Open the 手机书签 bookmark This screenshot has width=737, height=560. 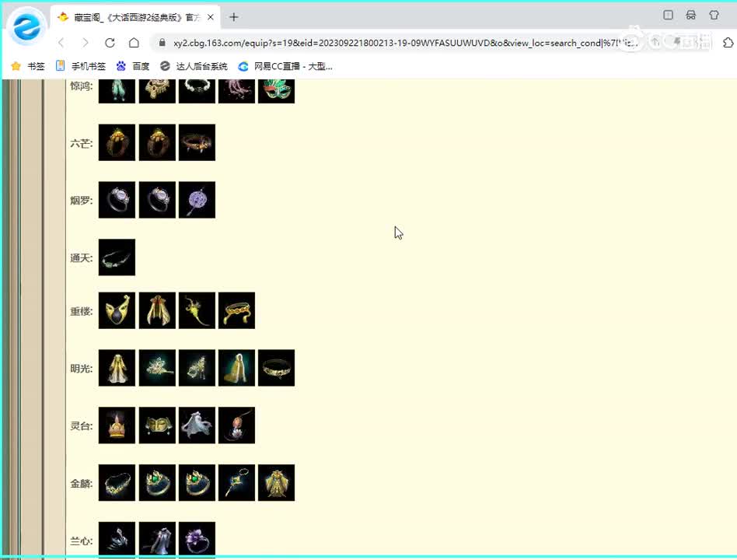[81, 66]
